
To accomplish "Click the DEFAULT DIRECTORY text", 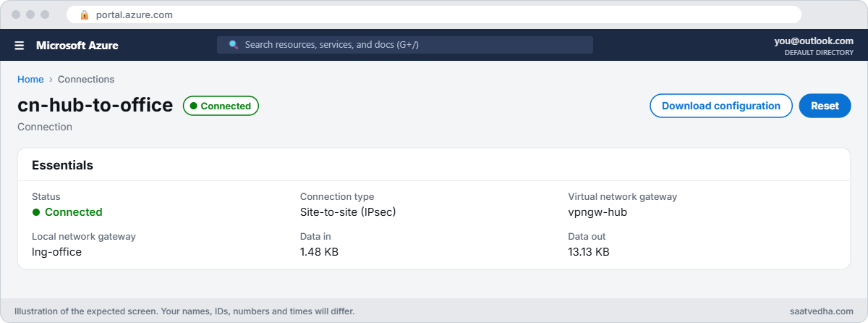I will (x=819, y=53).
